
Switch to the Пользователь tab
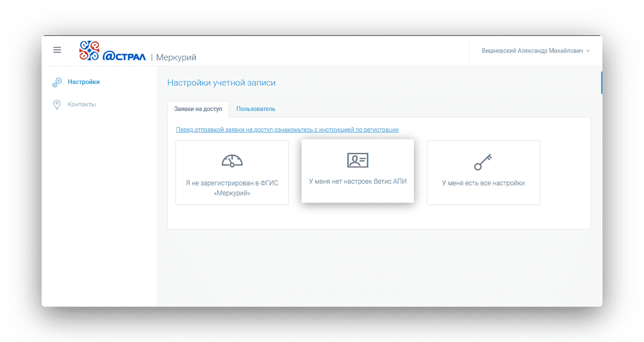(256, 109)
